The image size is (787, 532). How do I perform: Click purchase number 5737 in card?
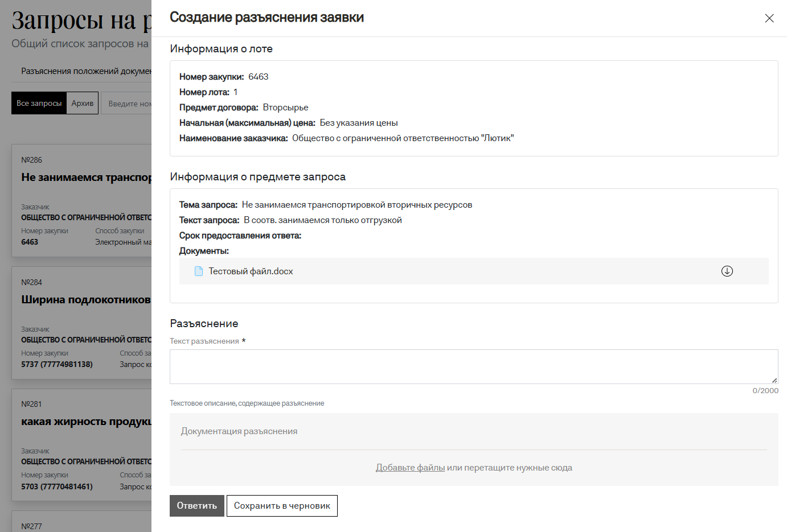coord(56,364)
